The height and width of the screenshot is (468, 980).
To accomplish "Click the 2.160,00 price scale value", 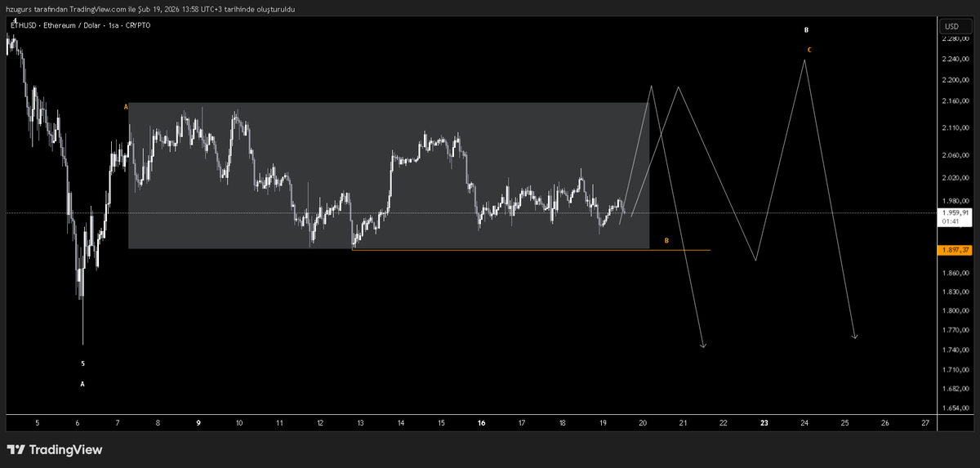I will coord(955,101).
